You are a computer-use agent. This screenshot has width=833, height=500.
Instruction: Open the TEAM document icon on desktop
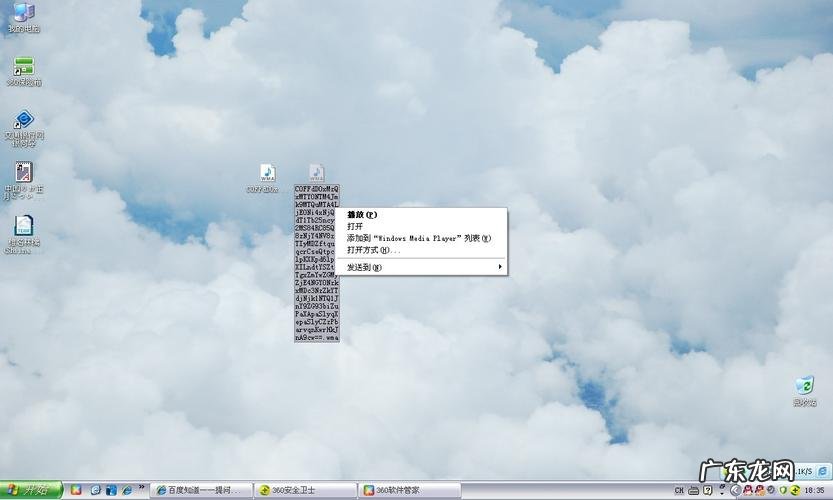coord(23,226)
